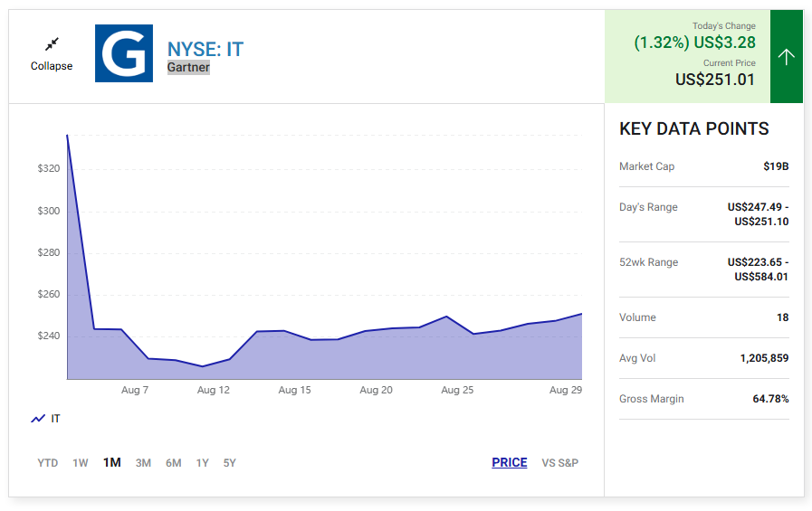Viewport: 812px width, 511px height.
Task: Click the Volume value 18
Action: 782,317
